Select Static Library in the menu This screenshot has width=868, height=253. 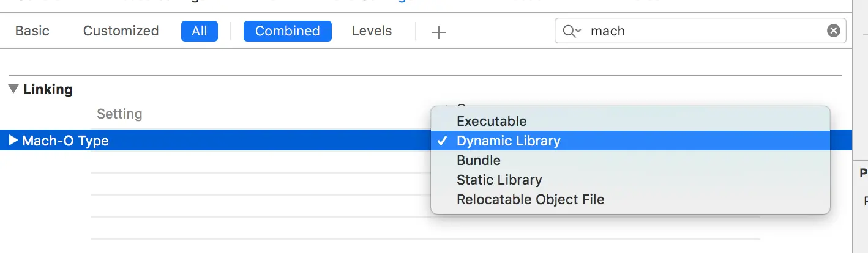[x=499, y=180]
